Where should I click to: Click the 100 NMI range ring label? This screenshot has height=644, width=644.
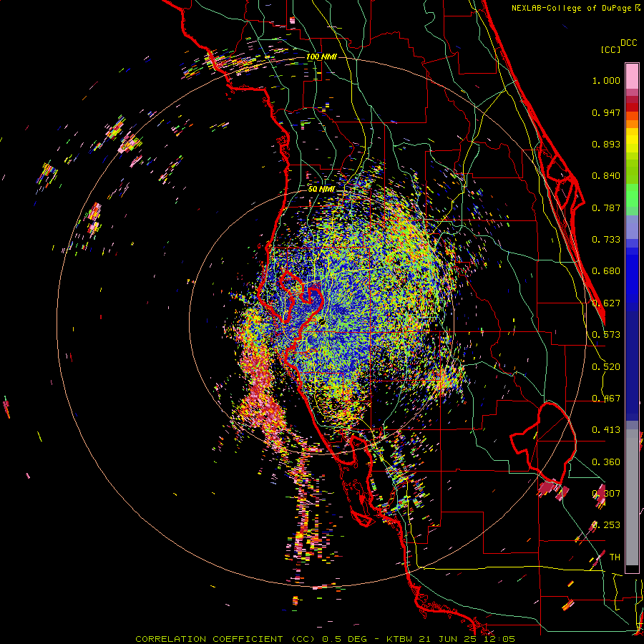(321, 57)
